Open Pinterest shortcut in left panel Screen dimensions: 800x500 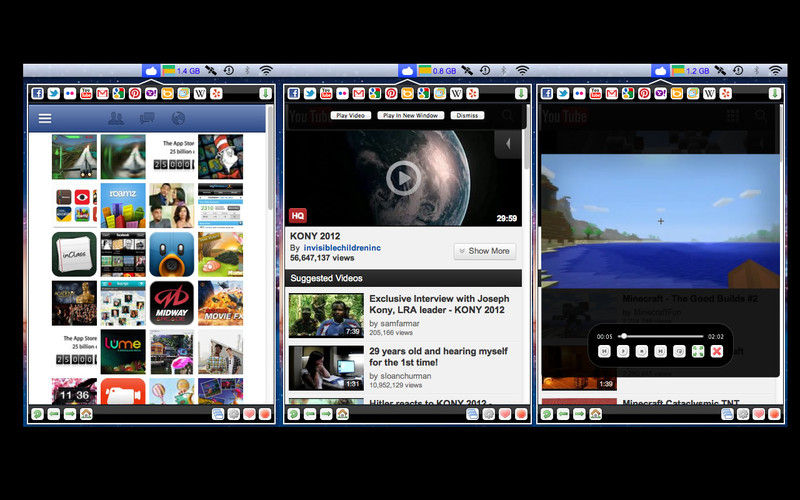pos(135,93)
